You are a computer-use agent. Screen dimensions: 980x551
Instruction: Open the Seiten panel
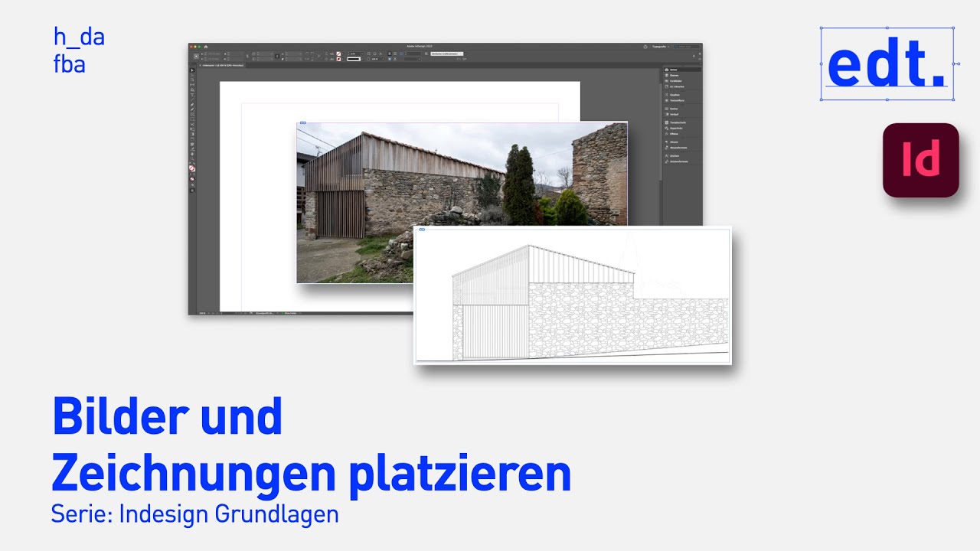pos(682,70)
